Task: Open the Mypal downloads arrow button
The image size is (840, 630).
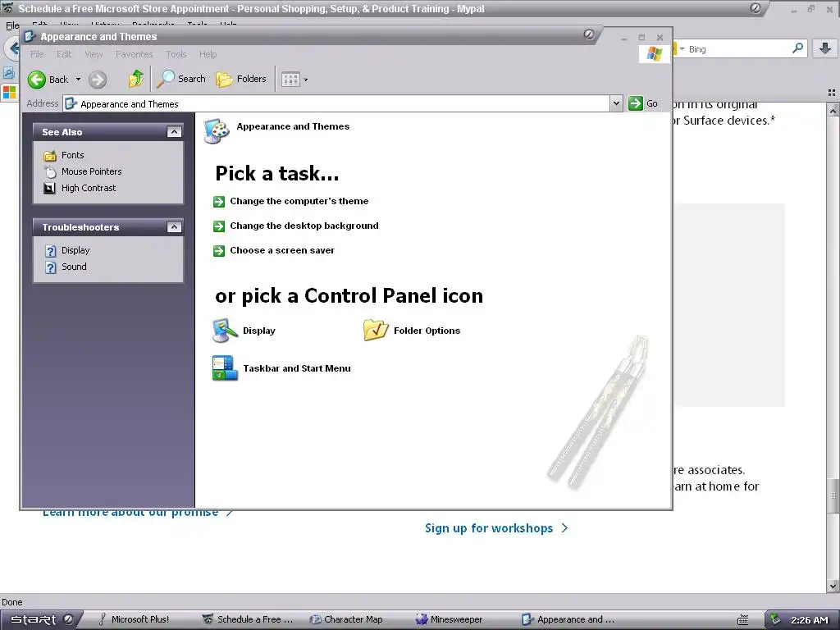Action: 824,48
